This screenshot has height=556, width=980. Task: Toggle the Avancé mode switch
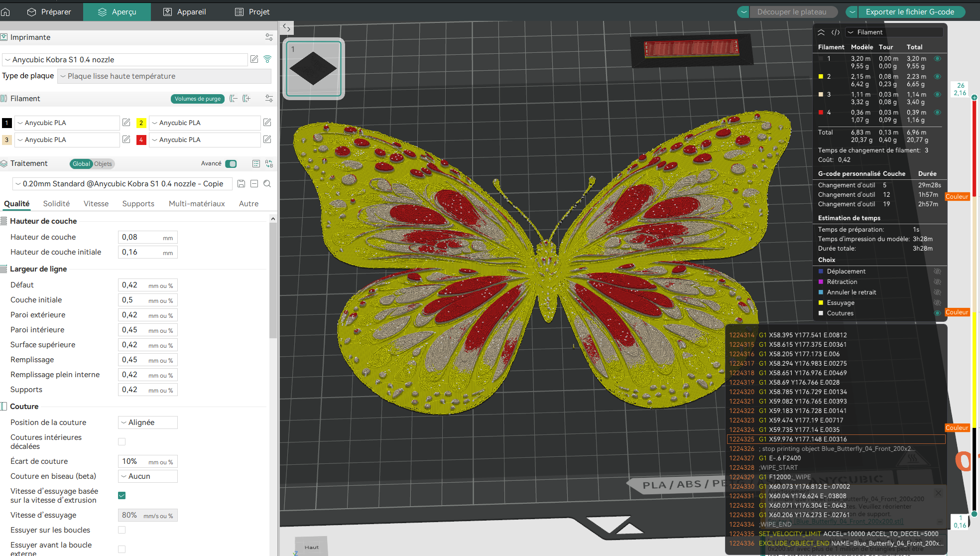tap(231, 163)
